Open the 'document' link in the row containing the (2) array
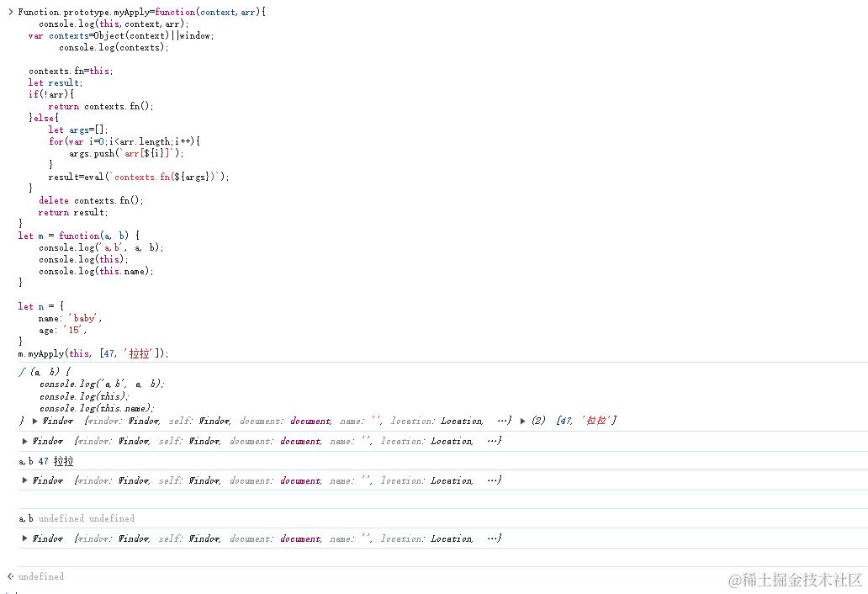The width and height of the screenshot is (868, 594). [x=310, y=422]
